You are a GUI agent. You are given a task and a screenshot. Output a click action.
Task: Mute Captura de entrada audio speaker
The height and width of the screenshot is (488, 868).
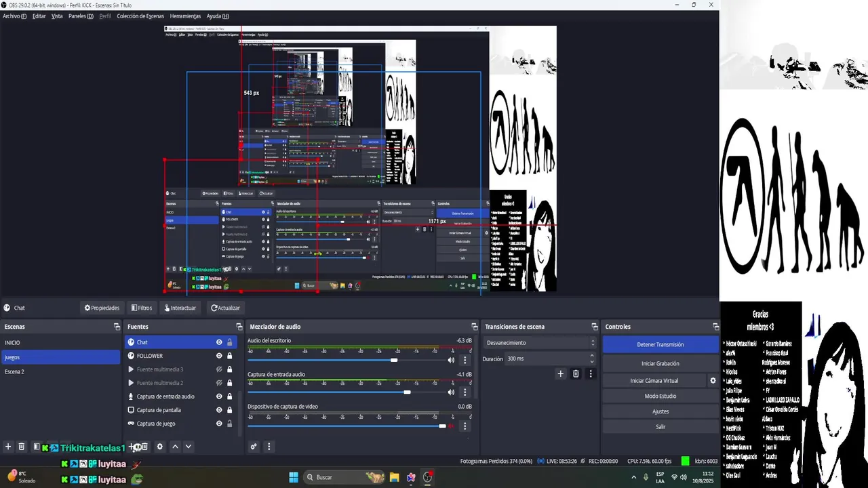451,392
